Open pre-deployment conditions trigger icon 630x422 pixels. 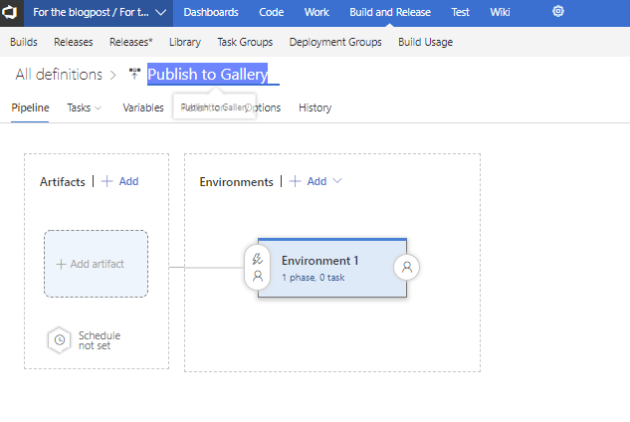click(258, 259)
